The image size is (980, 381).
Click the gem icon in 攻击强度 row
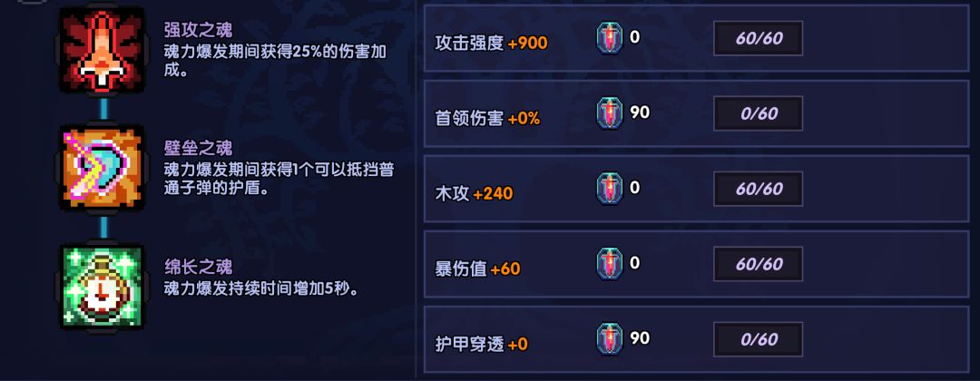(x=610, y=38)
